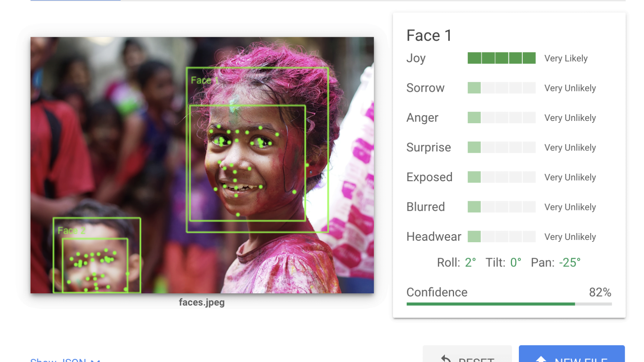Click the Roll angle value of 2°
This screenshot has width=644, height=362.
(470, 263)
